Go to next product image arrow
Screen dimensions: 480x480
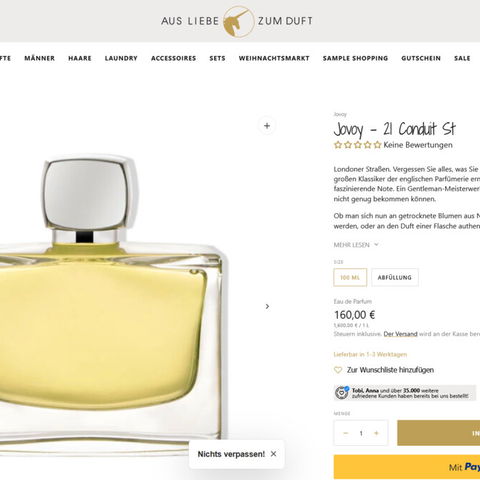(x=267, y=306)
